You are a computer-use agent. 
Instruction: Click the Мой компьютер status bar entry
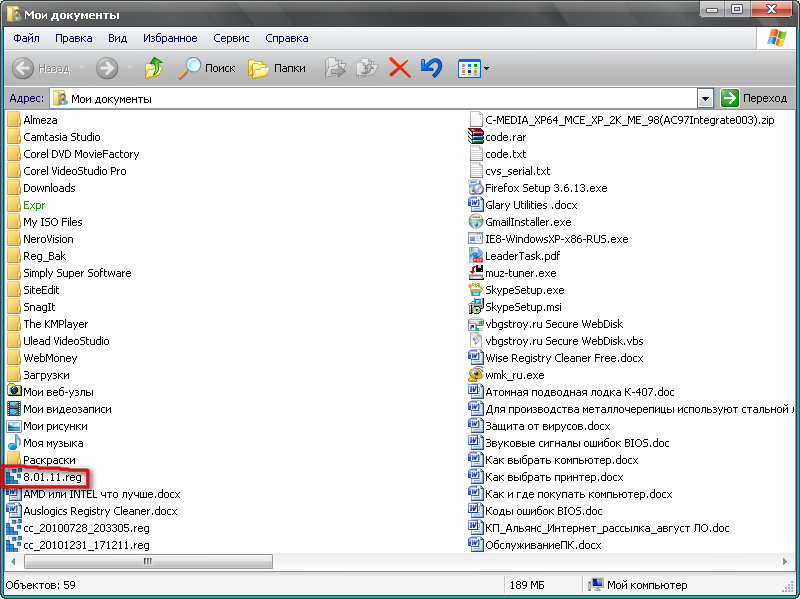(638, 585)
